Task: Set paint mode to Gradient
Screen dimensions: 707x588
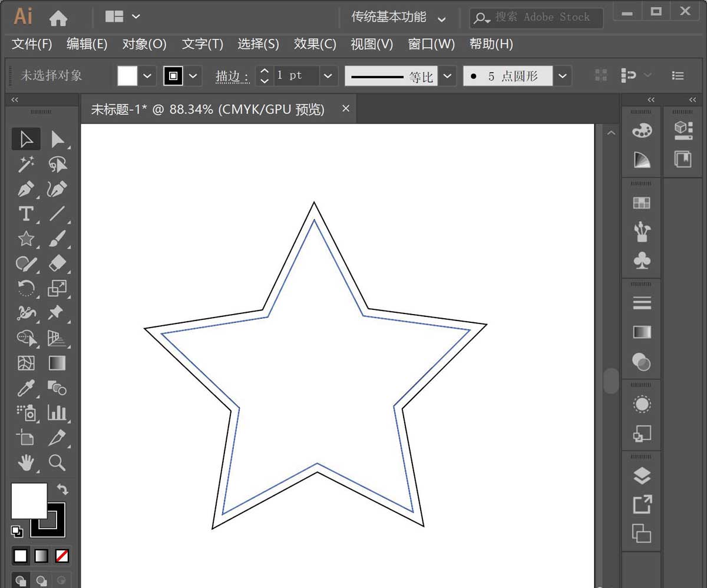Action: 41,556
